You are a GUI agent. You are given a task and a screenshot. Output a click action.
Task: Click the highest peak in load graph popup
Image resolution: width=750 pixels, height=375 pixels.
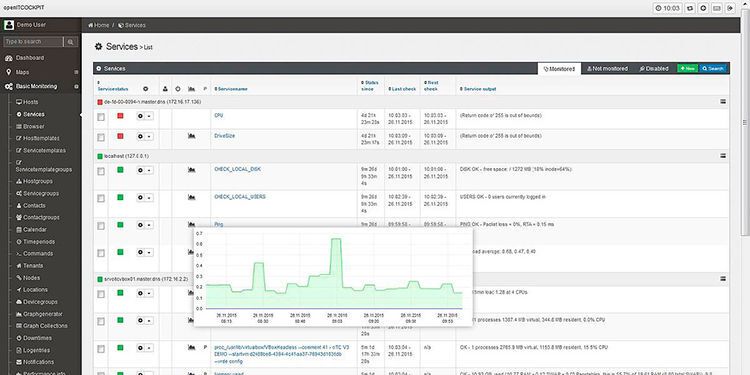[336, 239]
